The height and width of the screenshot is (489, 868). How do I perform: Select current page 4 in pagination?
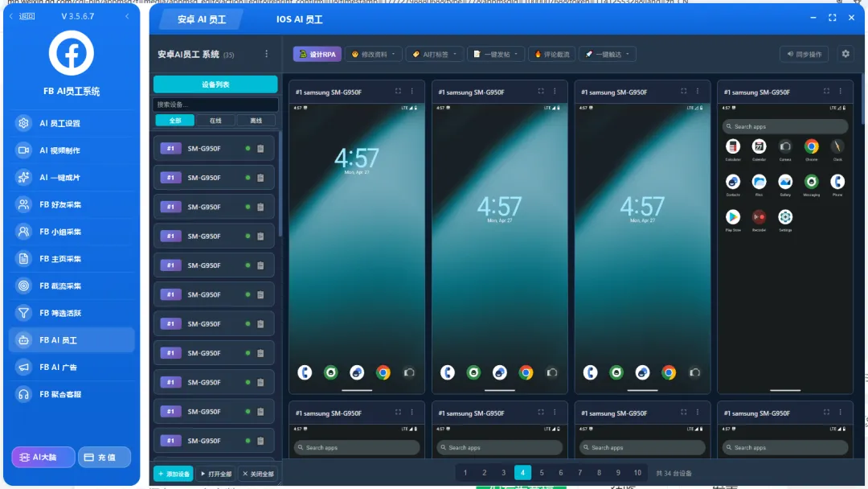[522, 473]
